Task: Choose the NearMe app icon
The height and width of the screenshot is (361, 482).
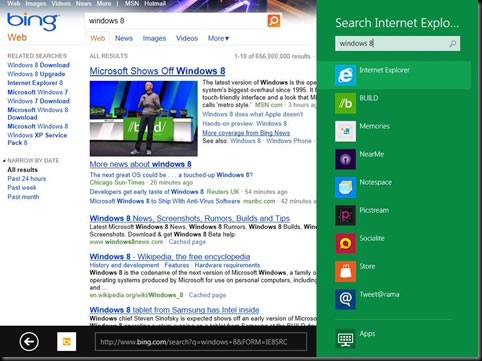Action: pos(345,159)
